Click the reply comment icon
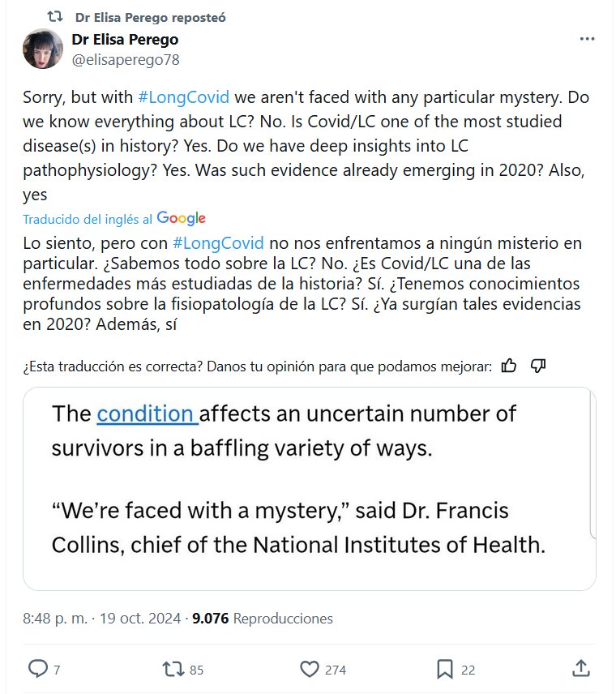 pyautogui.click(x=39, y=669)
